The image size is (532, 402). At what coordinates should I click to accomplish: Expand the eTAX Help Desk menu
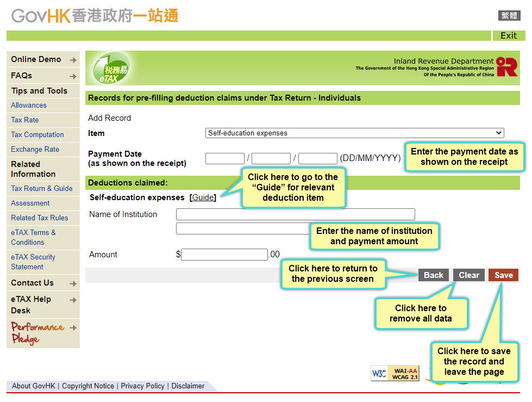(x=43, y=305)
